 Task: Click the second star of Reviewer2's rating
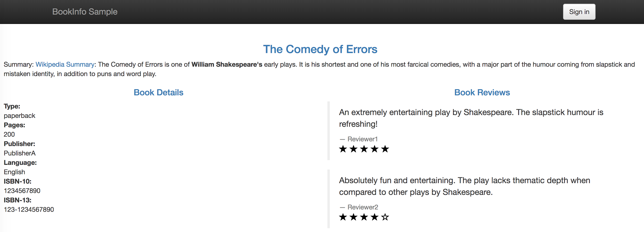pos(354,217)
